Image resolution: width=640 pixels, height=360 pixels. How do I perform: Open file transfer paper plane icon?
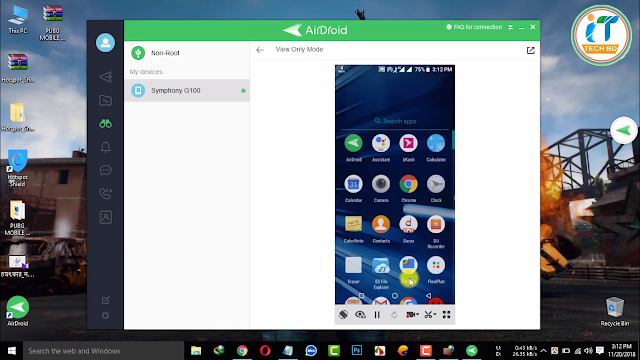coord(105,77)
